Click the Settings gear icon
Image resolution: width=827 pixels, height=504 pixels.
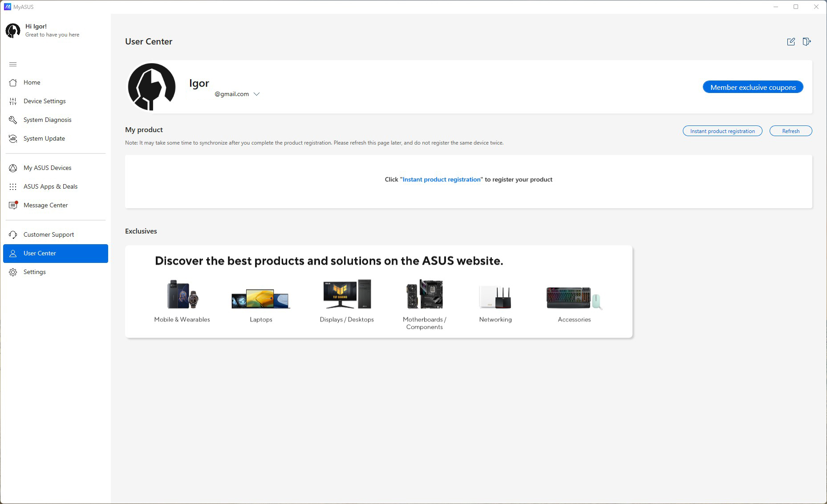13,272
